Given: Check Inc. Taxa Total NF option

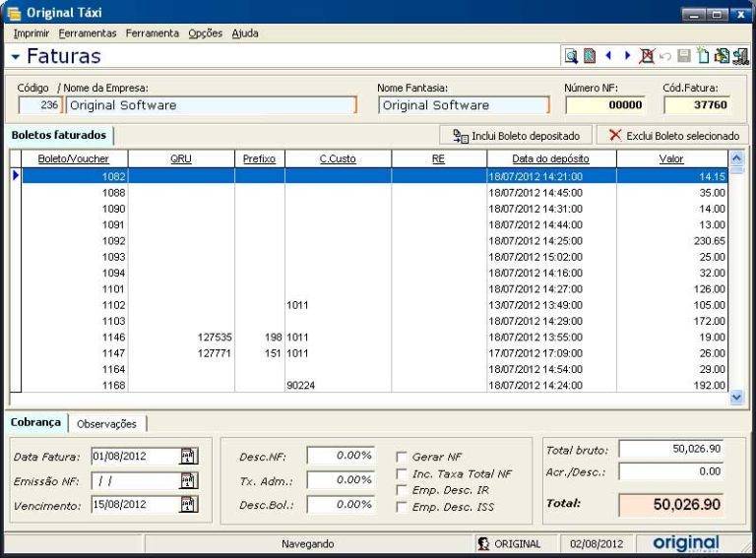Looking at the screenshot, I should 402,473.
